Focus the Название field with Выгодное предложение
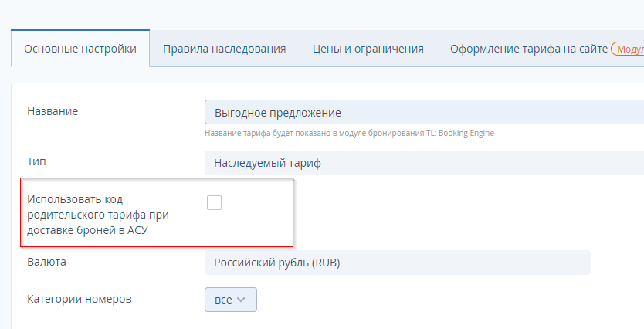This screenshot has height=329, width=644. [423, 113]
